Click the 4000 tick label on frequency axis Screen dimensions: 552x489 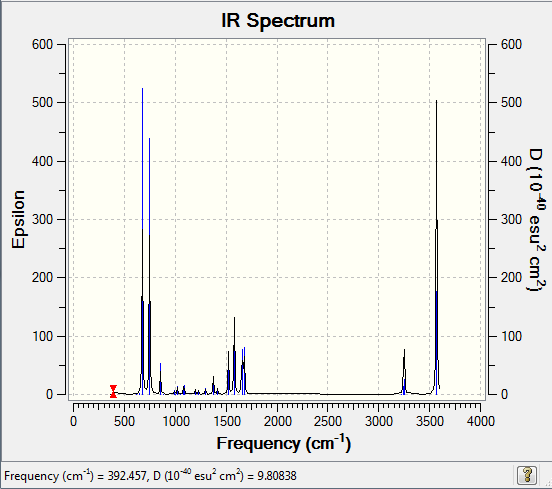pyautogui.click(x=481, y=421)
